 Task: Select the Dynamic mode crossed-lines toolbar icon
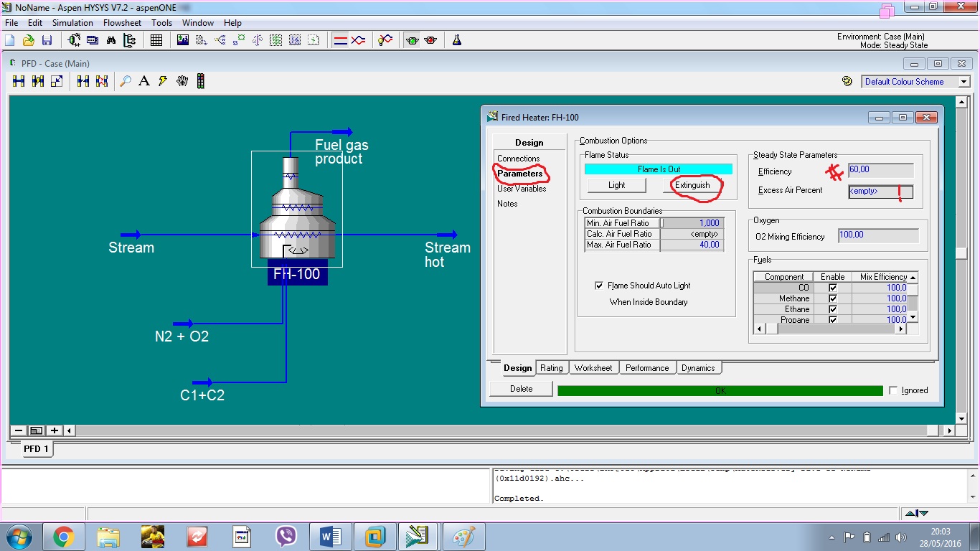[x=358, y=40]
